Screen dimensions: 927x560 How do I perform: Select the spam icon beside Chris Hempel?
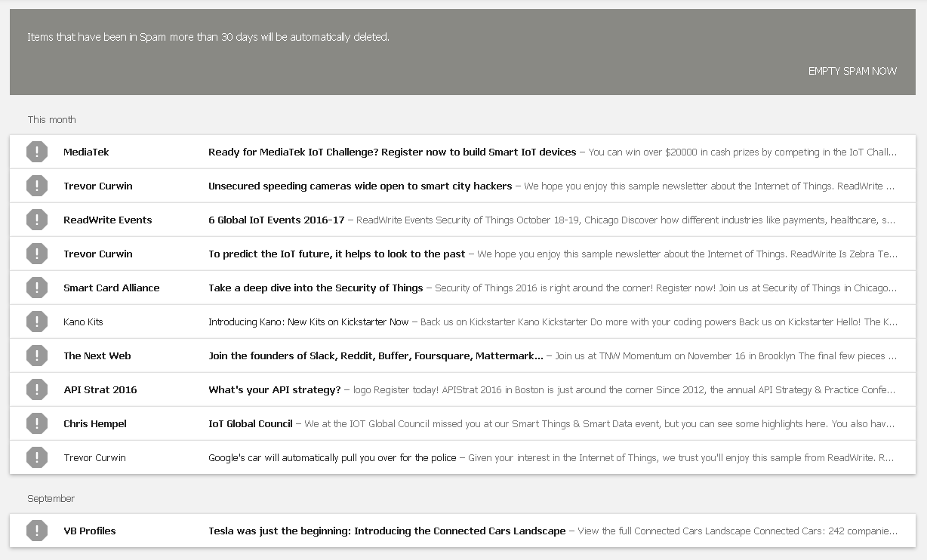point(36,423)
